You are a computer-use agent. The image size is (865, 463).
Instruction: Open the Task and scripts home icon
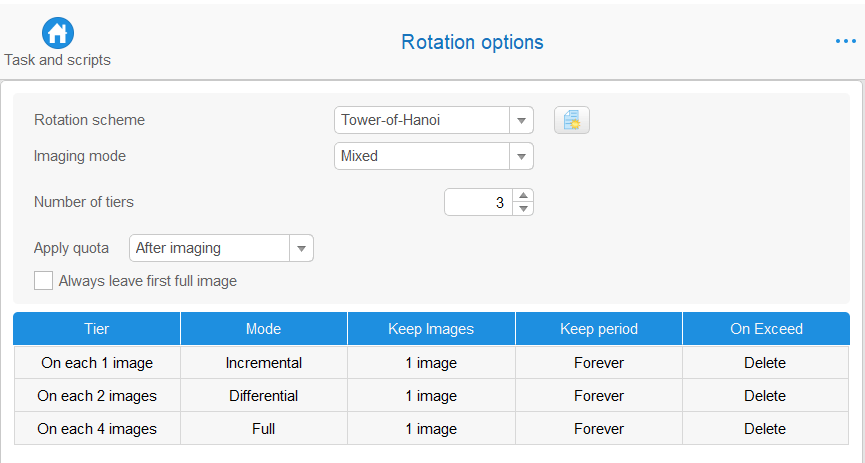[x=57, y=33]
